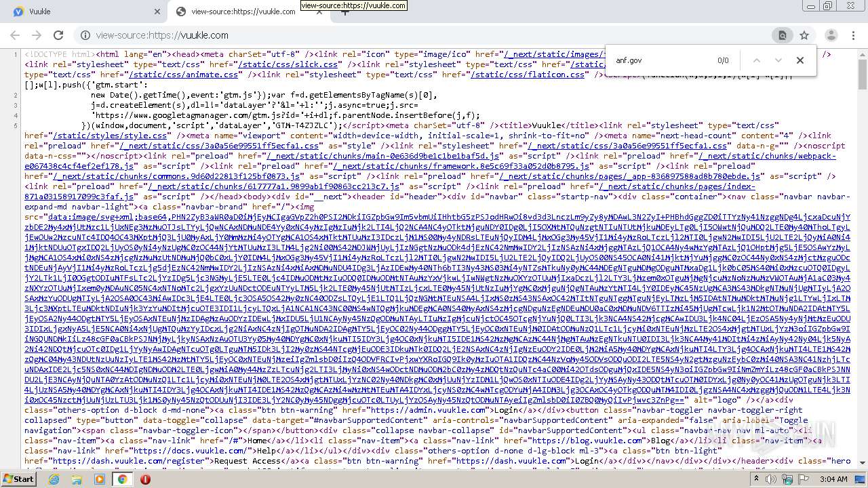This screenshot has width=868, height=488.
Task: Click the find-in-page icon in address bar
Action: (782, 35)
